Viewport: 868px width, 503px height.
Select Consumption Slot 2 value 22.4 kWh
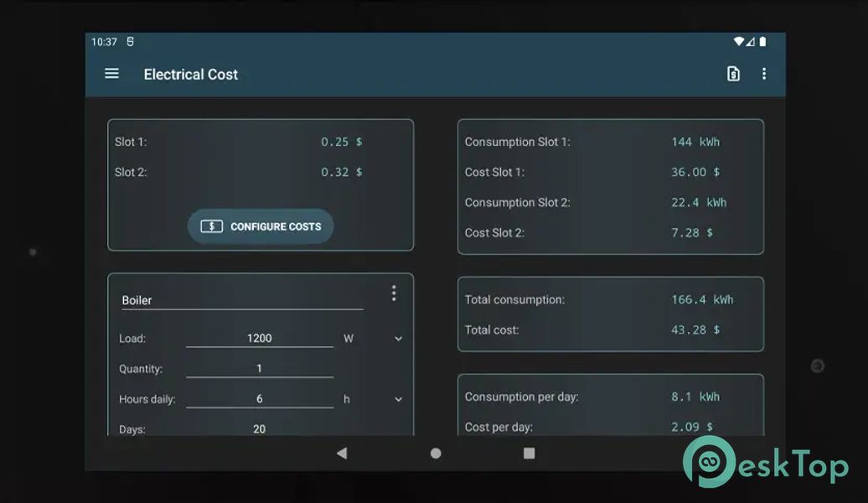699,203
